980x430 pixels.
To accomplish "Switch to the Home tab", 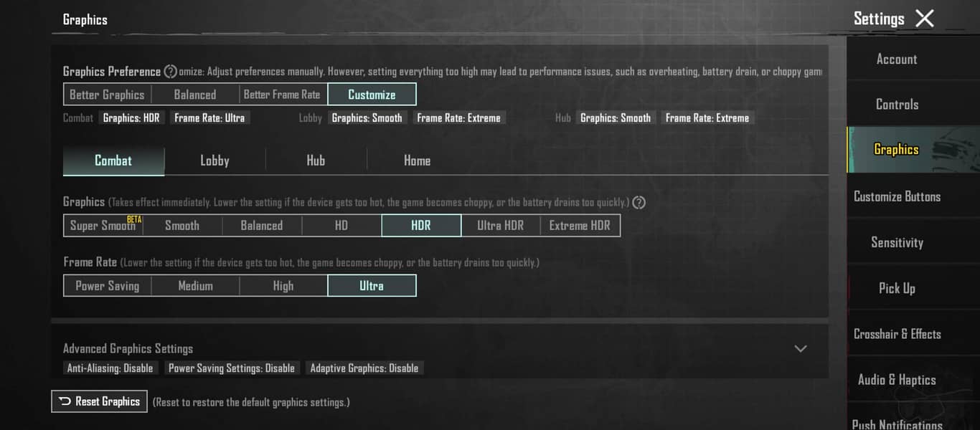I will (417, 161).
